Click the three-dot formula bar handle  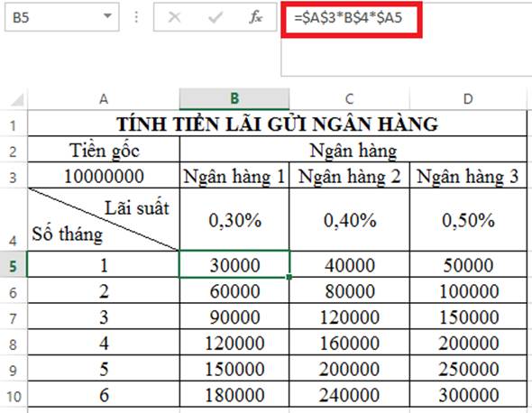(x=136, y=17)
